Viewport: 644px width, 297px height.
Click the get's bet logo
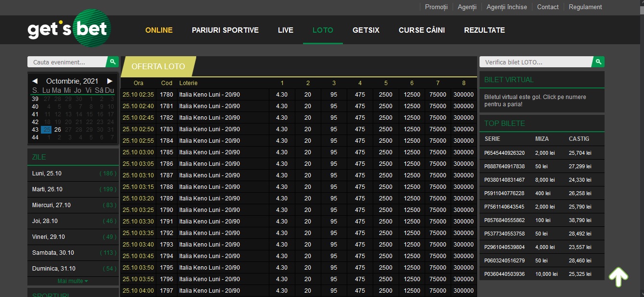[x=69, y=28]
